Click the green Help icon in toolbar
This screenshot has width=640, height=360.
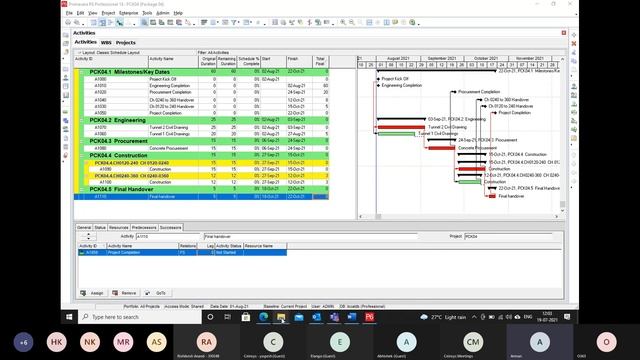[x=412, y=22]
